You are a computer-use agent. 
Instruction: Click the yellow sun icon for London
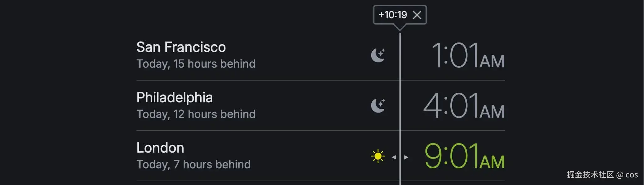pyautogui.click(x=378, y=156)
